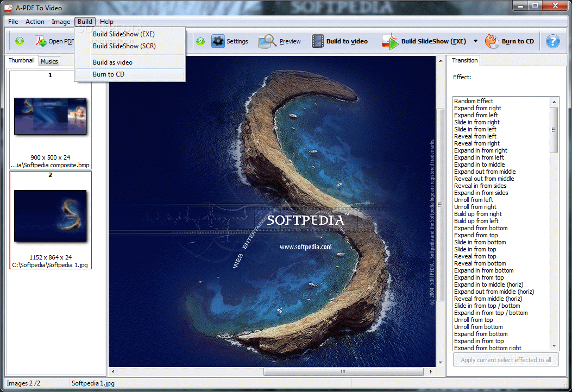The width and height of the screenshot is (572, 392).
Task: Click the Build SlideShow (EXE) play icon
Action: [390, 41]
